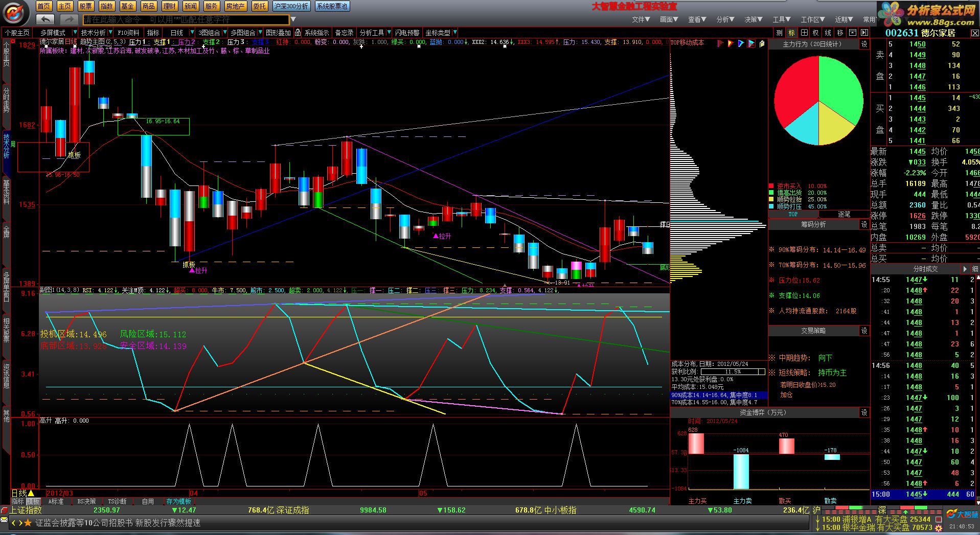This screenshot has width=980, height=535.
Task: Click the envelope message icon at bottom left
Action: click(5, 521)
